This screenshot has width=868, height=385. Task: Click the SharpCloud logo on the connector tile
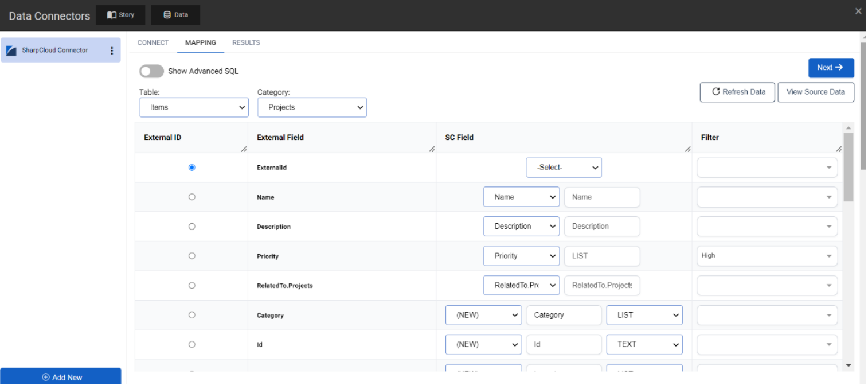(10, 50)
